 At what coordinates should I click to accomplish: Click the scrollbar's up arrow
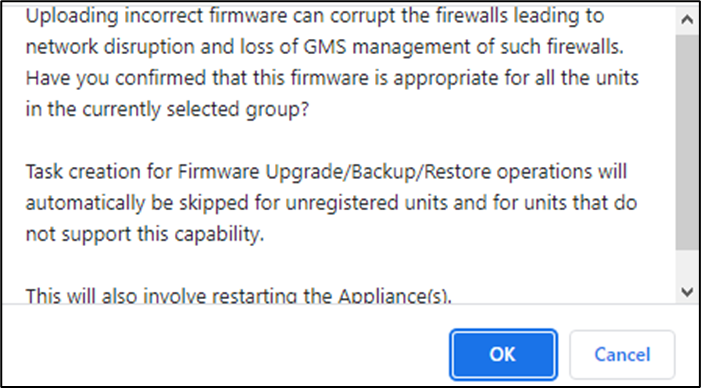pos(686,19)
